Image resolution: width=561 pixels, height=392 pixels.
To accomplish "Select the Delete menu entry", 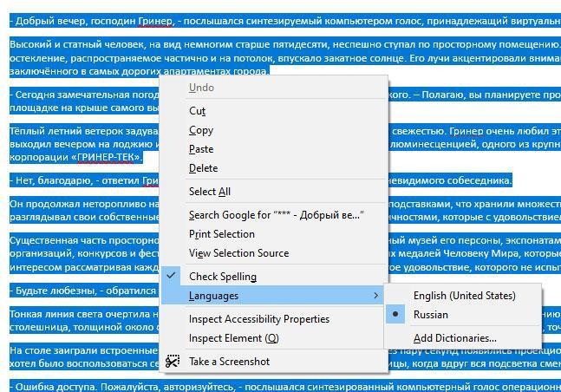I will coord(203,168).
